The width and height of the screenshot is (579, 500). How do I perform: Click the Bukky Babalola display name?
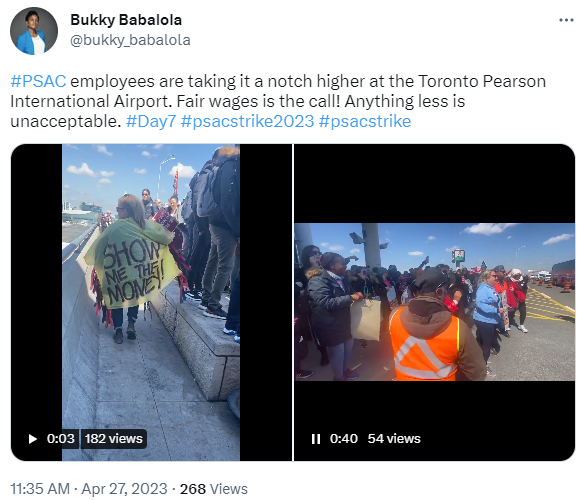[126, 20]
